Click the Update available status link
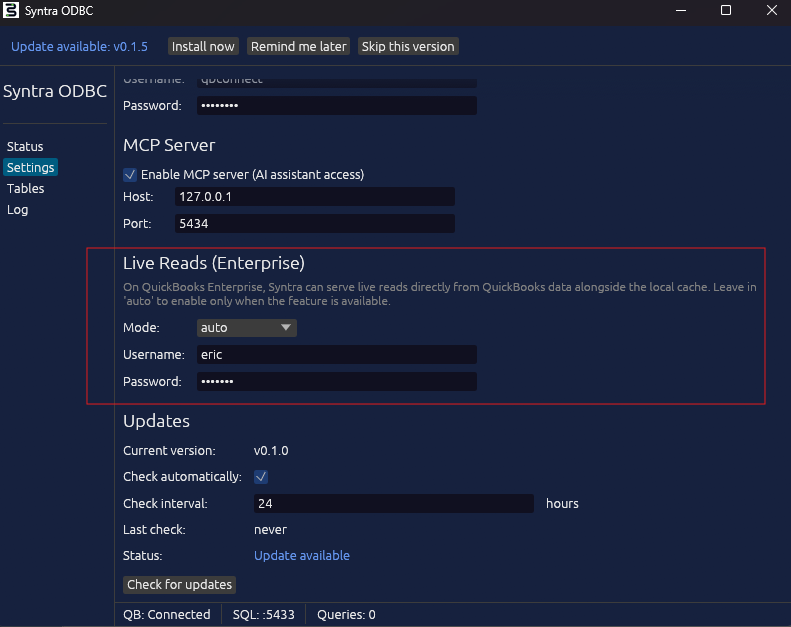The width and height of the screenshot is (791, 627). coord(302,555)
